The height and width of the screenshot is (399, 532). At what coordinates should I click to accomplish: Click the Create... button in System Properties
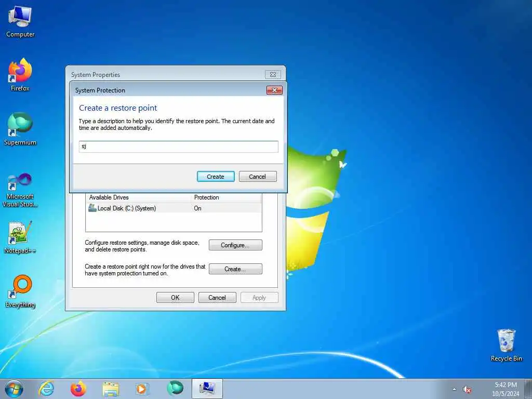(x=235, y=269)
